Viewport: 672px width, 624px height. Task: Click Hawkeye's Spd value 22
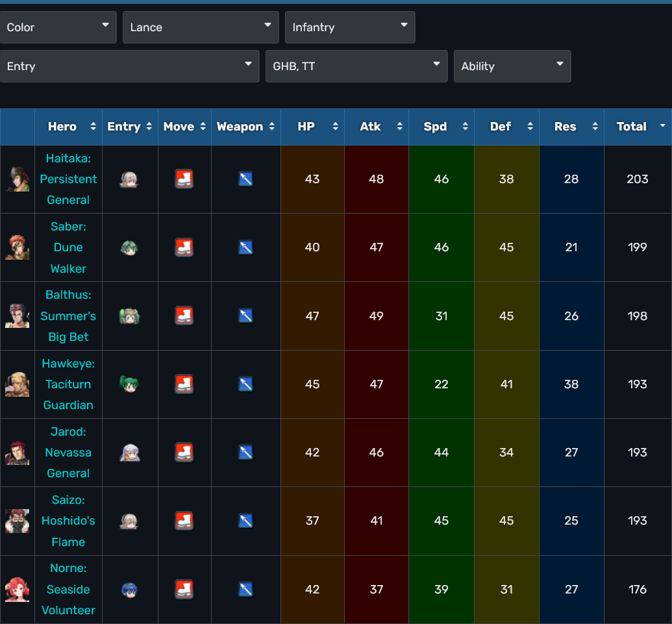(x=442, y=384)
